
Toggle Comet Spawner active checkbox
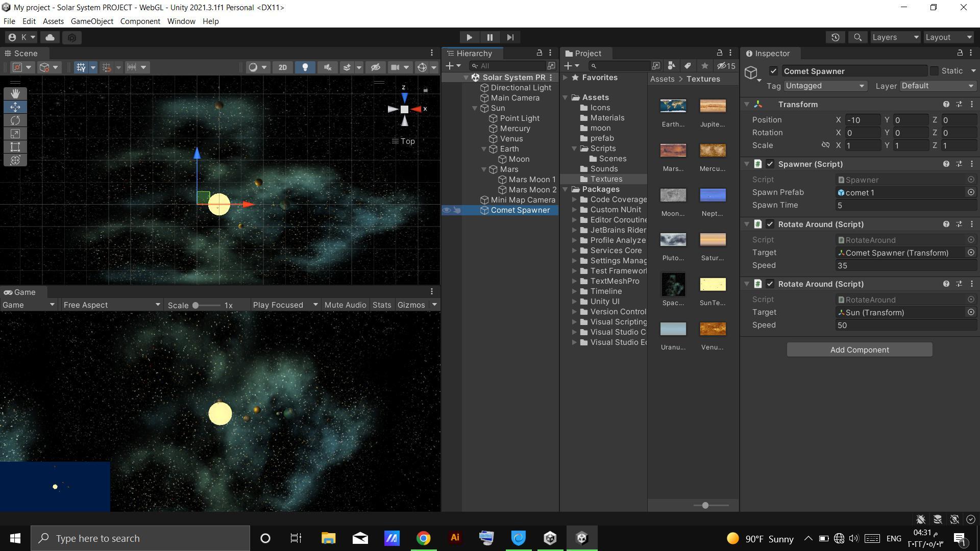[773, 71]
